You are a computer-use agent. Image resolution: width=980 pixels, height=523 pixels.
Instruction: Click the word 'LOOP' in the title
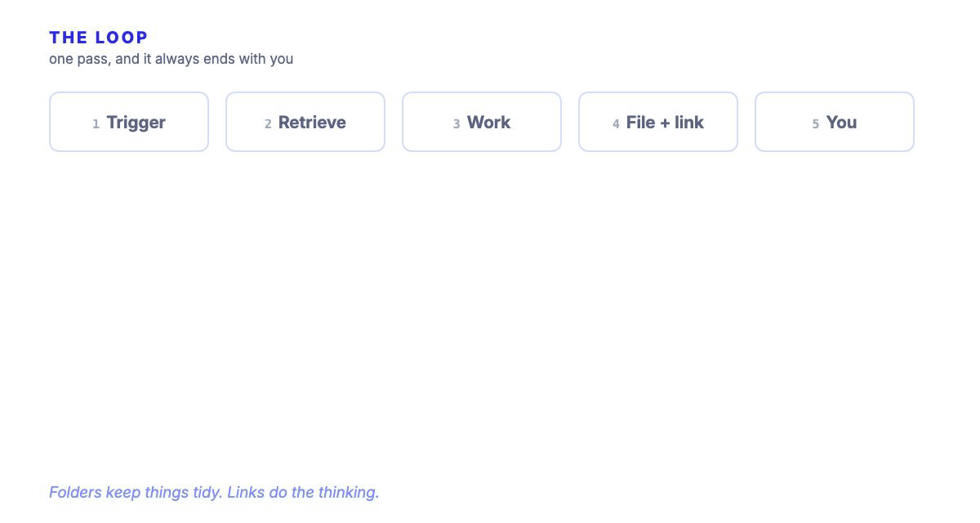(122, 38)
